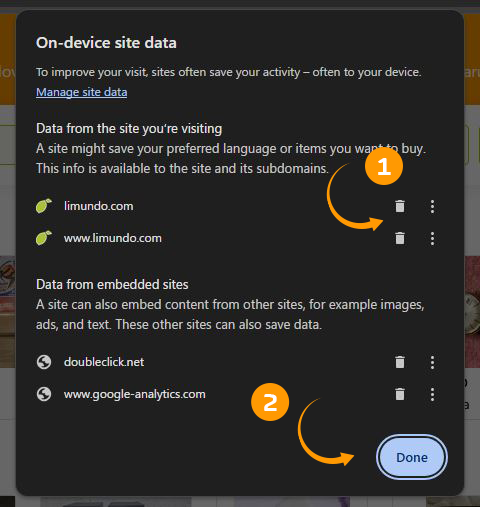Delete www.google-analytics.com data via trash icon

[400, 394]
